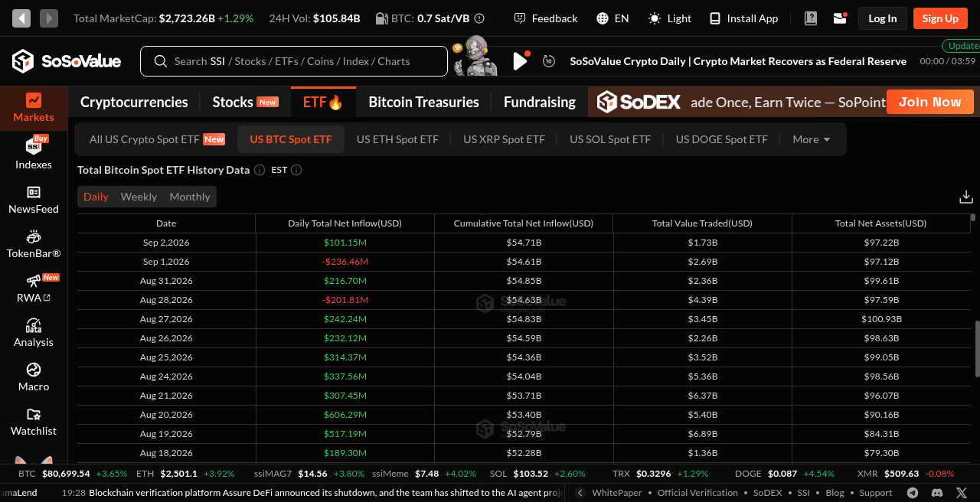Open the Official Verification footer link
Viewport: 980px width, 502px height.
(x=697, y=493)
